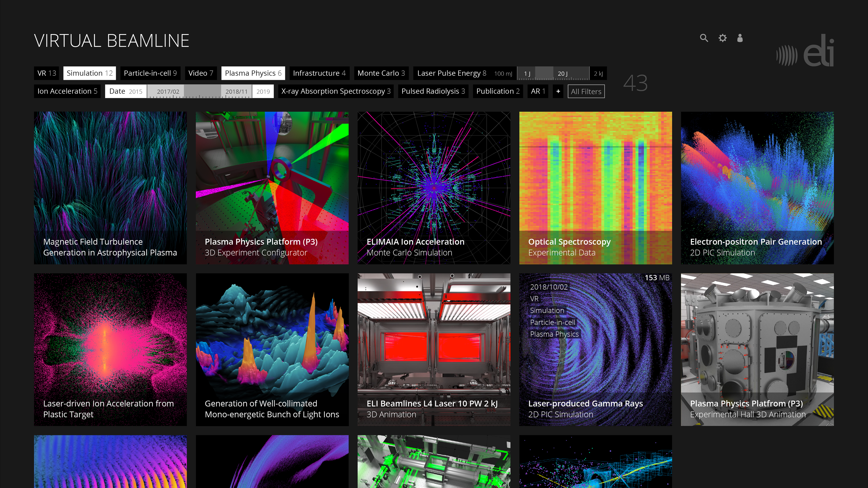The image size is (868, 488).
Task: Toggle the Video 7 filter
Action: point(201,73)
